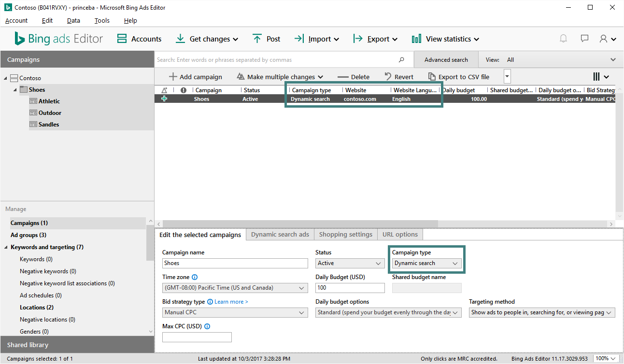Click the Bid strategy type info icon
The image size is (624, 364).
click(210, 302)
